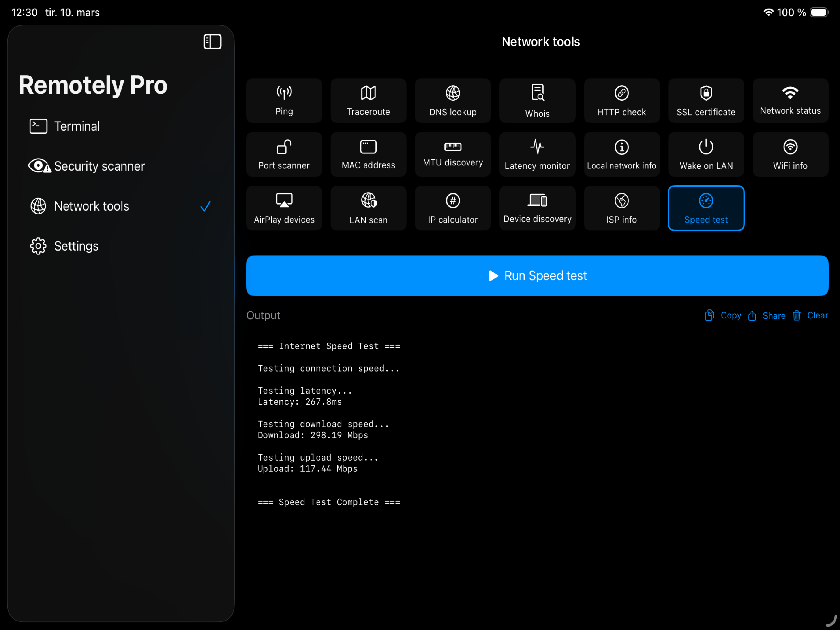The height and width of the screenshot is (630, 840).
Task: Open the WiFi info tool
Action: tap(790, 154)
